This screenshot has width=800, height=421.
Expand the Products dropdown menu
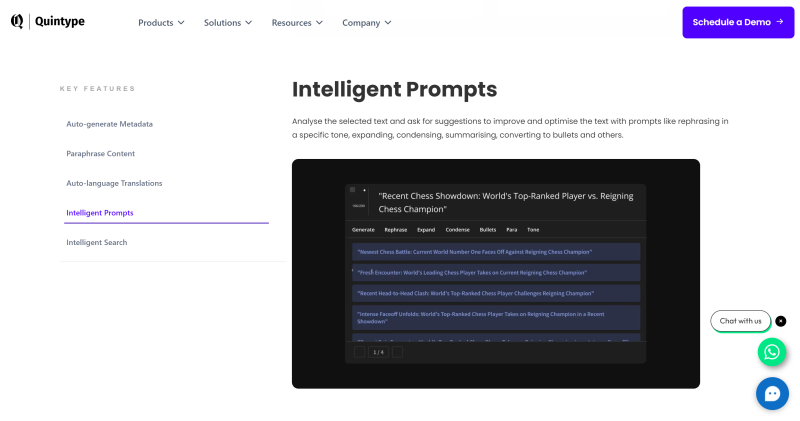click(161, 22)
